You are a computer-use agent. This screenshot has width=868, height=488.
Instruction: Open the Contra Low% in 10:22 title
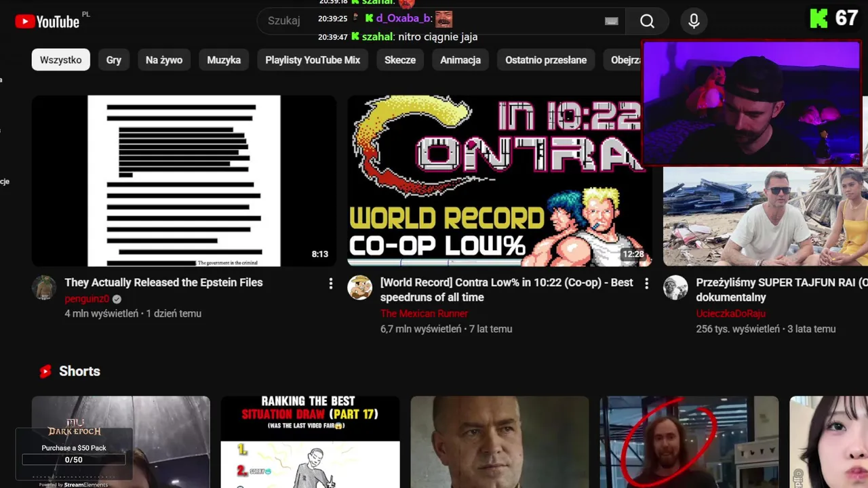[x=507, y=290]
